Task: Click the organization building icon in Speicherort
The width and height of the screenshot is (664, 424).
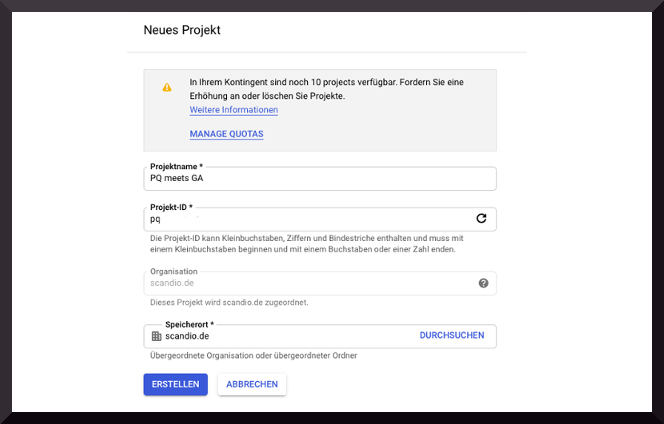Action: coord(157,336)
